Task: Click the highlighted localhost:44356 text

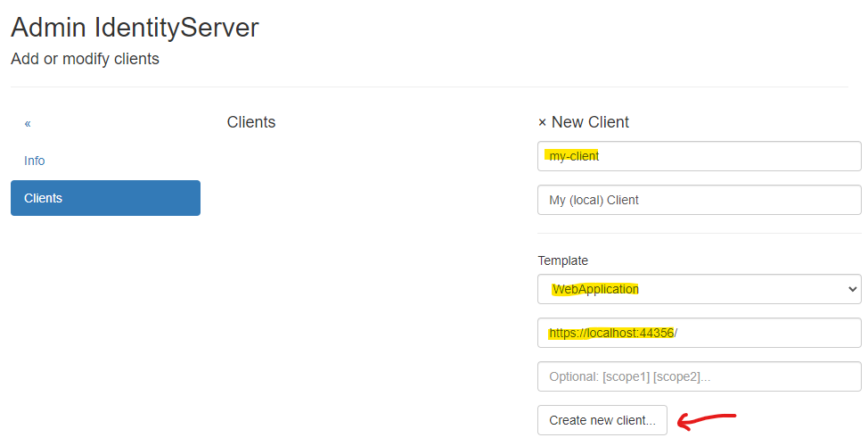Action: pos(629,333)
